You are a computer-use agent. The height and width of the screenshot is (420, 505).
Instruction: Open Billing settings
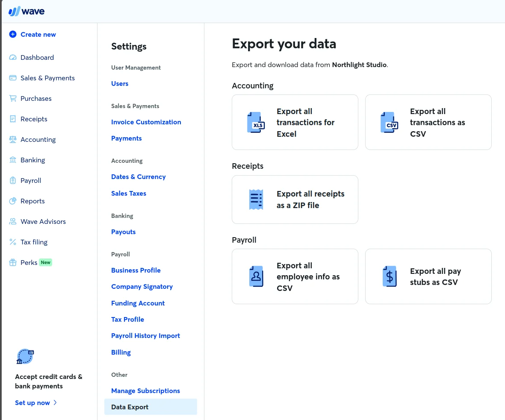point(121,352)
